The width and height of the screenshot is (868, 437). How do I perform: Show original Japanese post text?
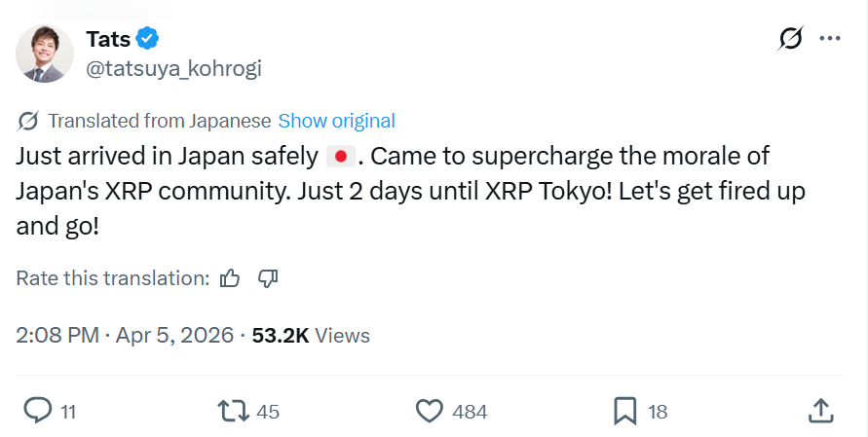pyautogui.click(x=336, y=122)
